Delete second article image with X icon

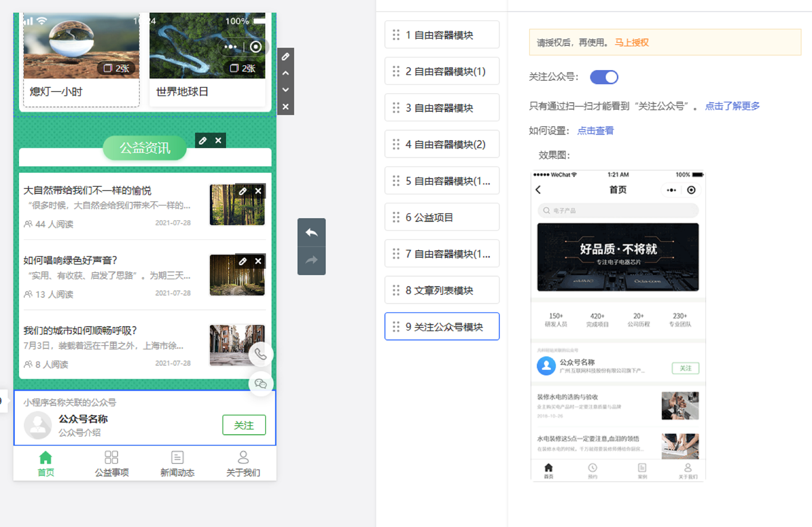pyautogui.click(x=258, y=261)
